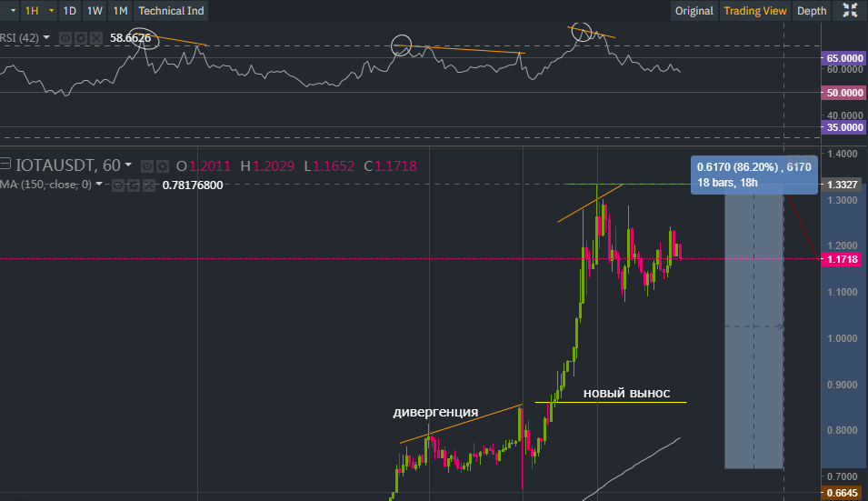
Task: Toggle IOTAUSDT series visibility eye icon
Action: [x=146, y=166]
